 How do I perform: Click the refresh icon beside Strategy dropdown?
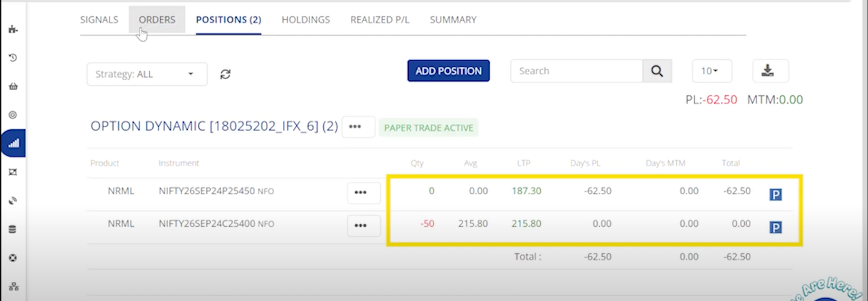click(x=225, y=74)
